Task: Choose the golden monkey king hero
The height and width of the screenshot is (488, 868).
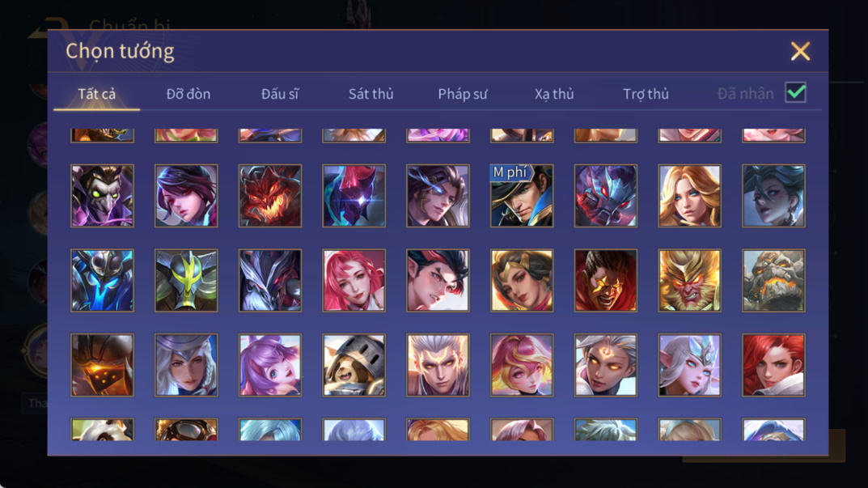Action: 689,280
